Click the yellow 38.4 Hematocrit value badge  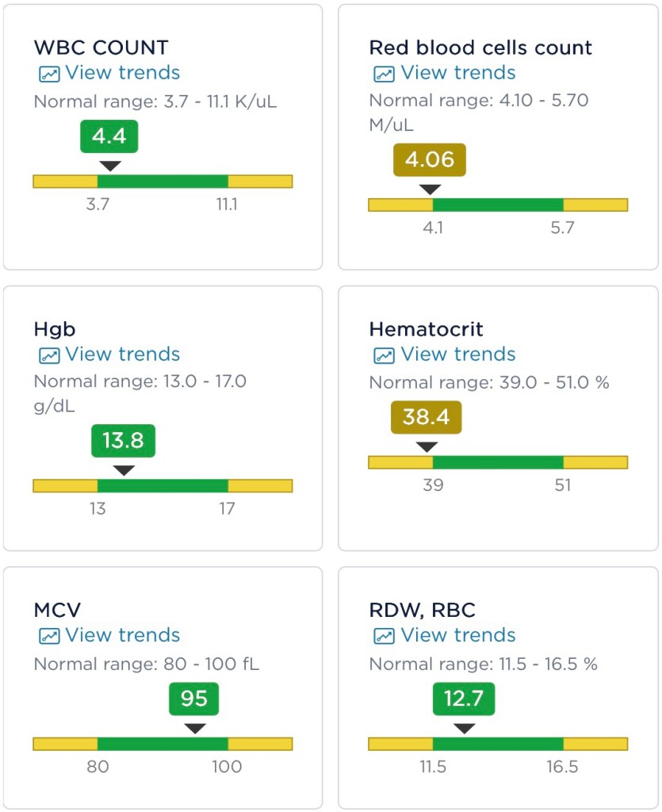426,417
